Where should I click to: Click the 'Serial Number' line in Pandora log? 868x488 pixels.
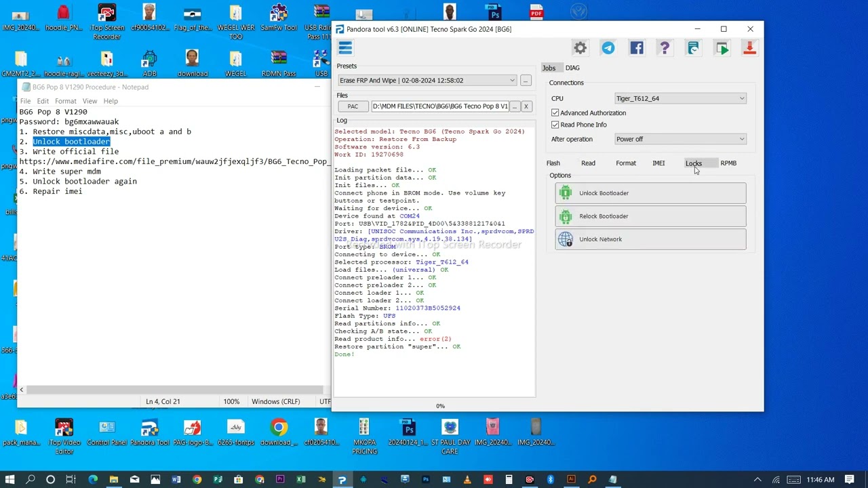pos(397,308)
